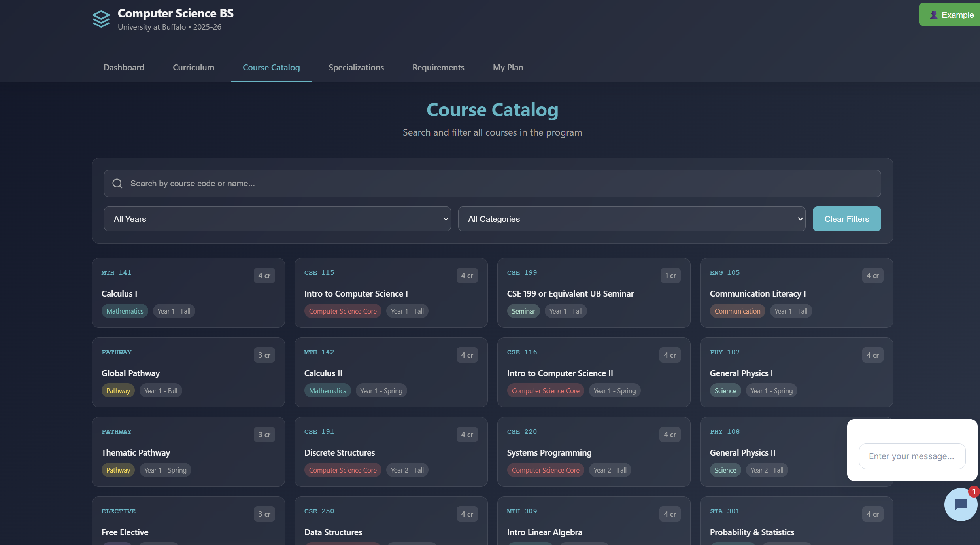
Task: Click the user icon on Example button
Action: coord(933,15)
